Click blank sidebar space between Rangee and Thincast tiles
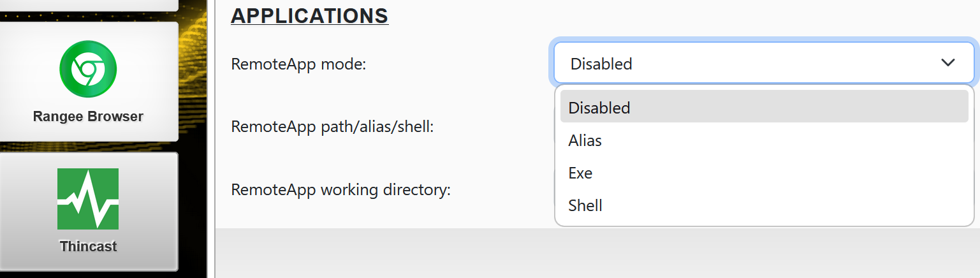 (x=88, y=147)
